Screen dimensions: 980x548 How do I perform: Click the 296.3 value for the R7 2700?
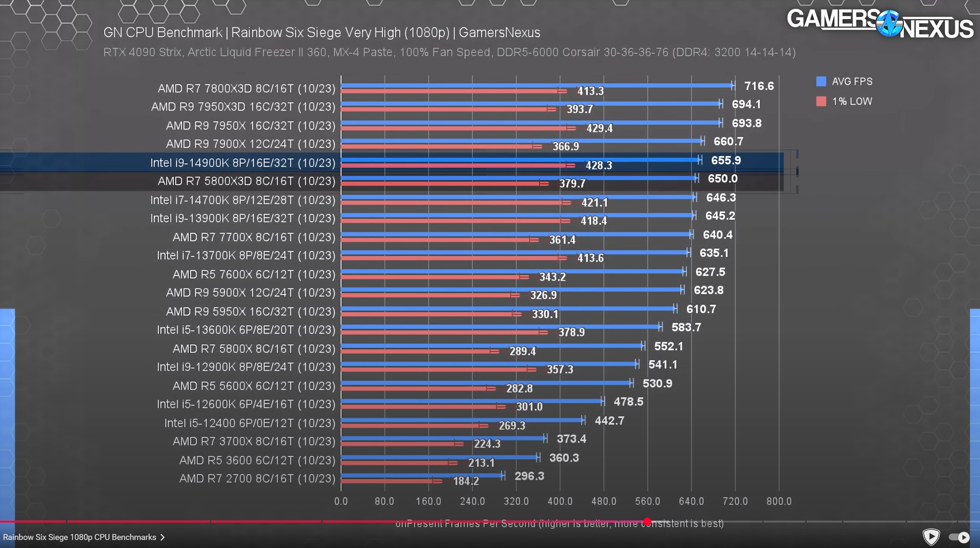coord(530,476)
